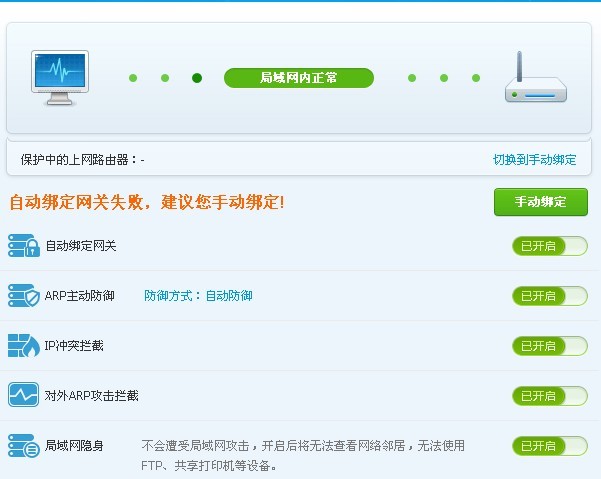
Task: Disable the 局域网隐身 switch
Action: click(x=549, y=445)
